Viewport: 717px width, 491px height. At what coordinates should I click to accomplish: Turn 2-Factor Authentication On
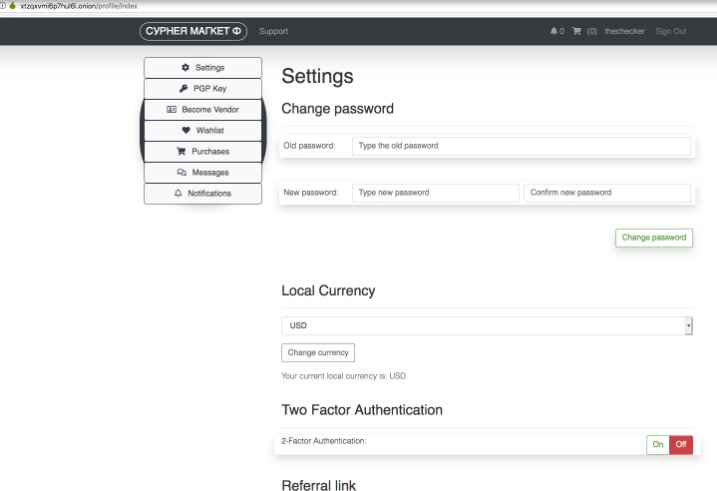pos(658,444)
